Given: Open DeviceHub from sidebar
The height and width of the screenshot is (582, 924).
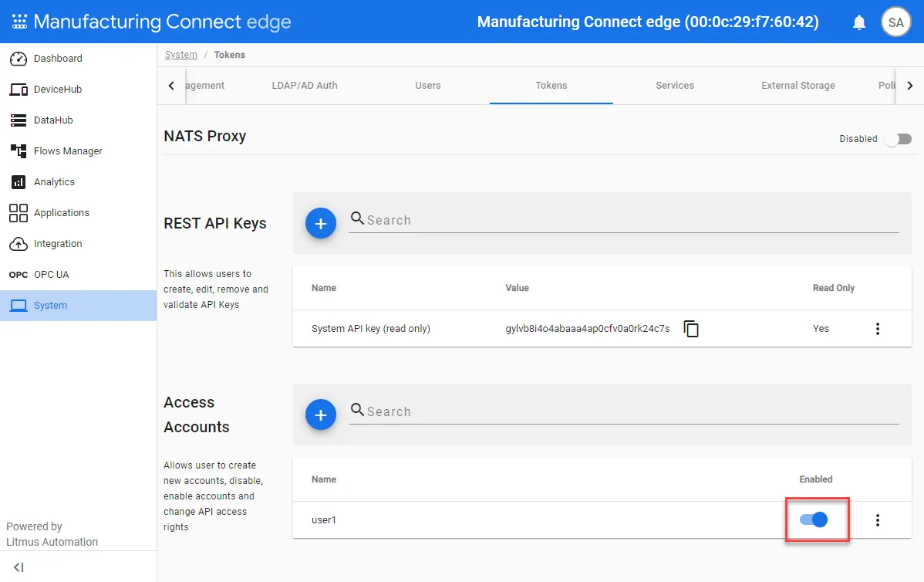Looking at the screenshot, I should [79, 90].
